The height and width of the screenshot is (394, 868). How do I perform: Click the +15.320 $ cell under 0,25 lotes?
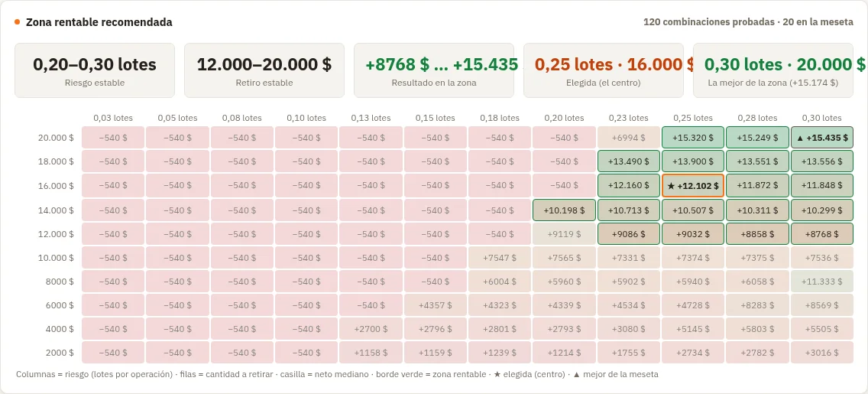[692, 138]
